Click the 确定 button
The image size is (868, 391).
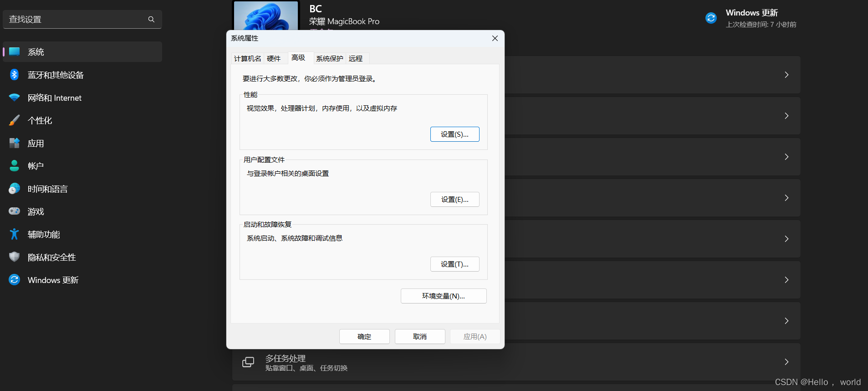(364, 337)
